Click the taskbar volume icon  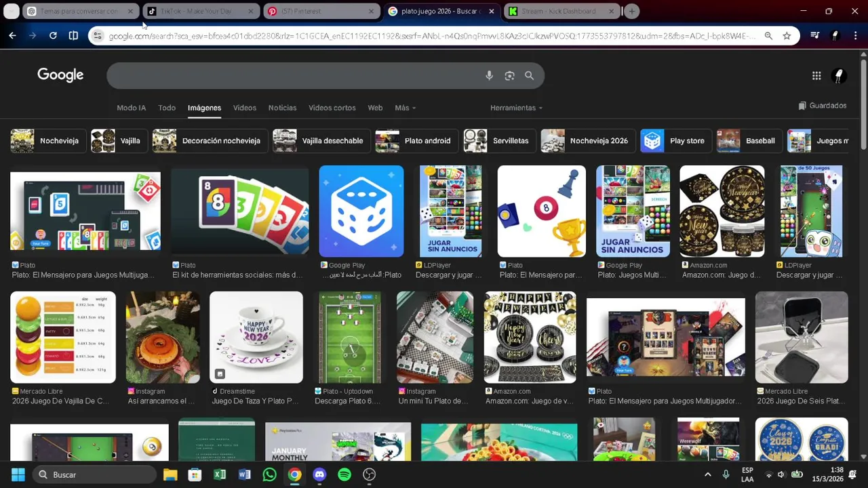point(781,474)
